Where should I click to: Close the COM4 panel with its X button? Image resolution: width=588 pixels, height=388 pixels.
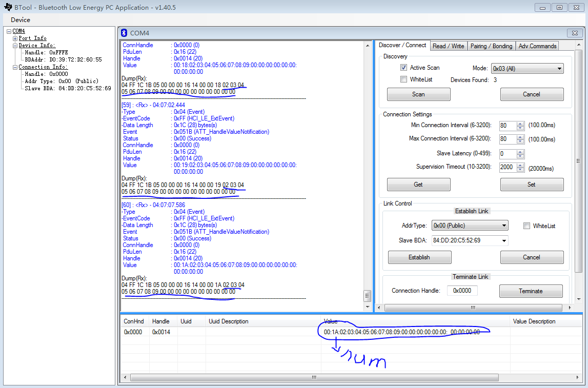pos(575,33)
